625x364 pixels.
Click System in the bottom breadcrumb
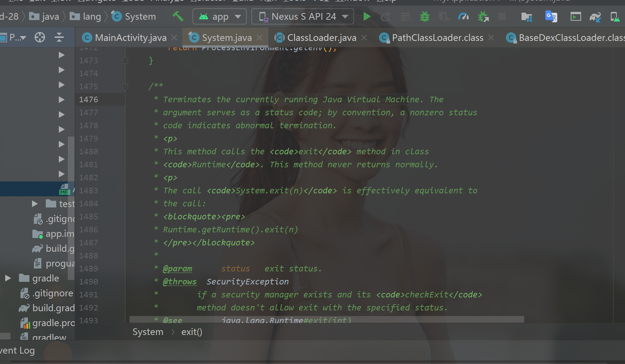[148, 332]
